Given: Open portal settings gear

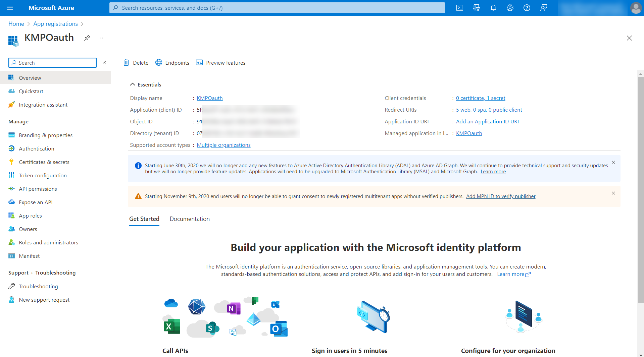Looking at the screenshot, I should coord(510,8).
